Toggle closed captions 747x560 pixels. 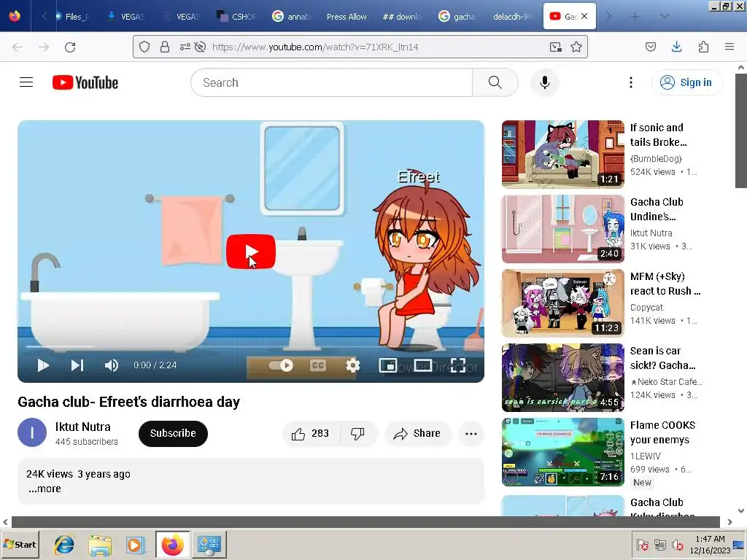pyautogui.click(x=318, y=365)
